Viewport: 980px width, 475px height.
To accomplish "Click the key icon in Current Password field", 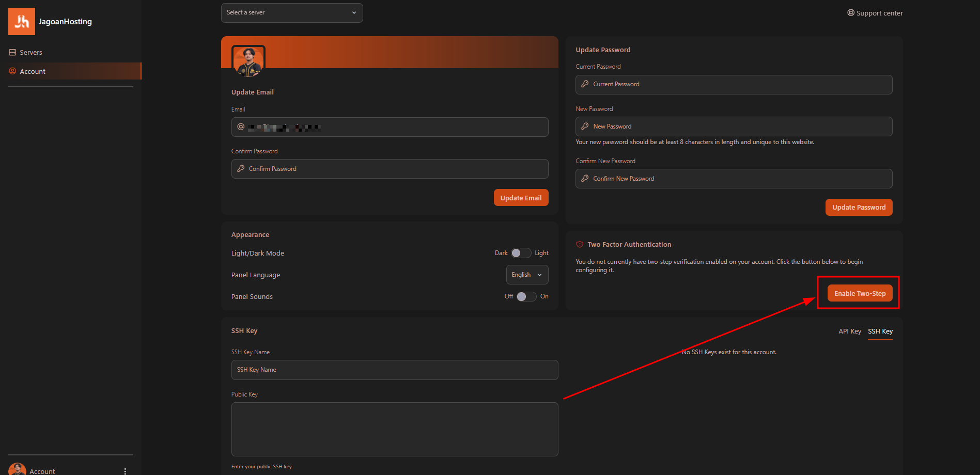I will click(585, 84).
